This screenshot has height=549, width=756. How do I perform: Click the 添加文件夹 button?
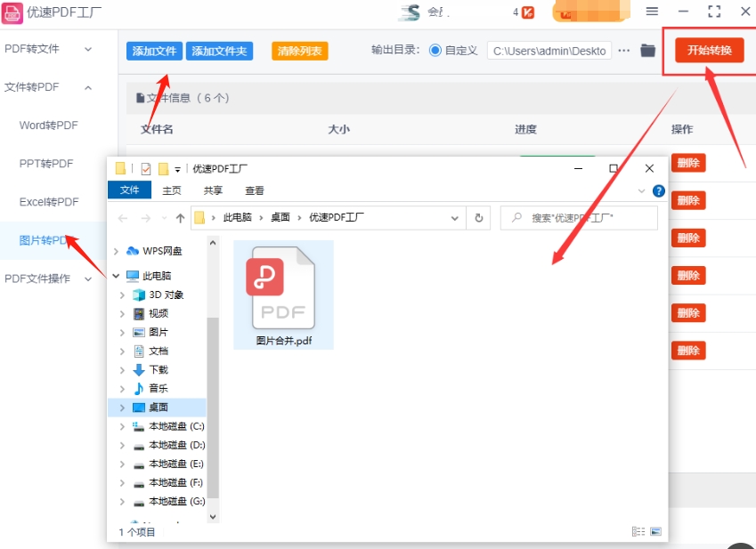pyautogui.click(x=219, y=51)
